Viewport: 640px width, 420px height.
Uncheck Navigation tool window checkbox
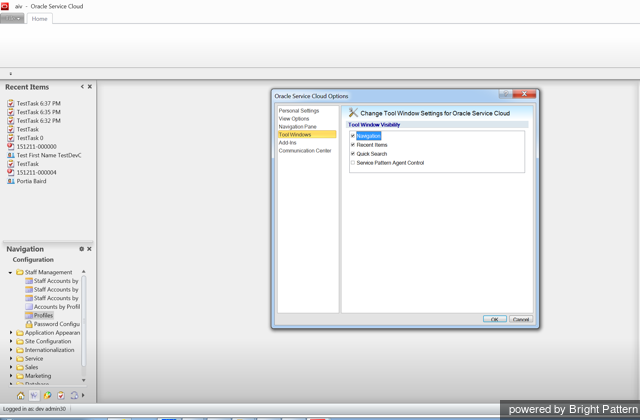353,136
